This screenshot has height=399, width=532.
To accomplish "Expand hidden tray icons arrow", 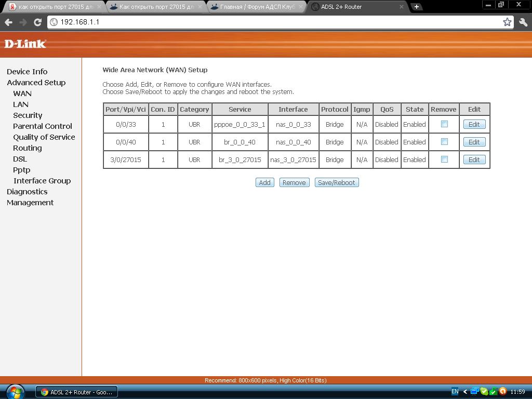I will 465,392.
